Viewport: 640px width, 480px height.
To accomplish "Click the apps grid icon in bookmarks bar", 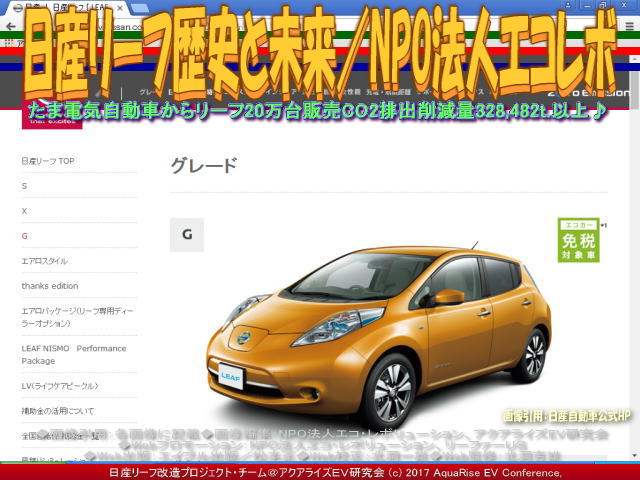I will (9, 42).
